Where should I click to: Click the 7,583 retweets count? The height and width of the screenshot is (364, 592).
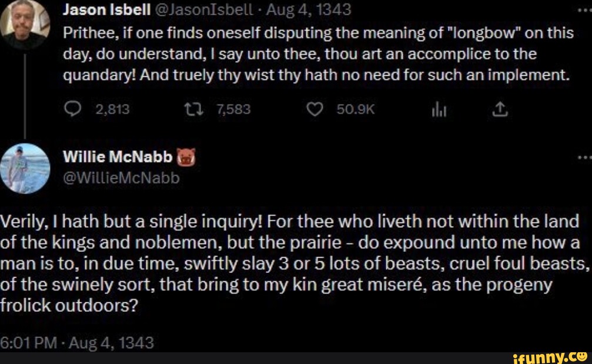point(233,109)
